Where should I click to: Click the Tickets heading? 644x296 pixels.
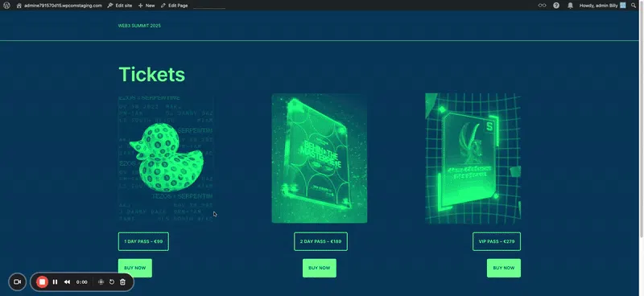point(151,74)
